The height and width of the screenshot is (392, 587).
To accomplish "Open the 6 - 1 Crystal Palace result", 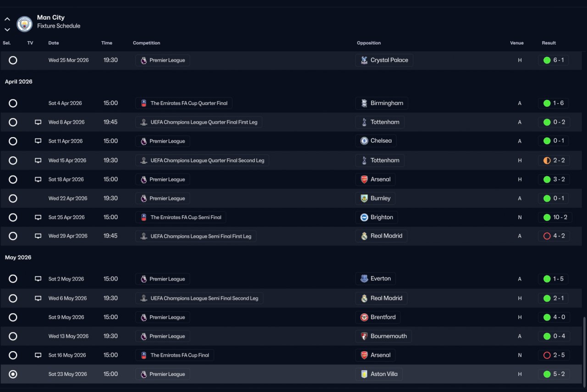I will click(553, 60).
